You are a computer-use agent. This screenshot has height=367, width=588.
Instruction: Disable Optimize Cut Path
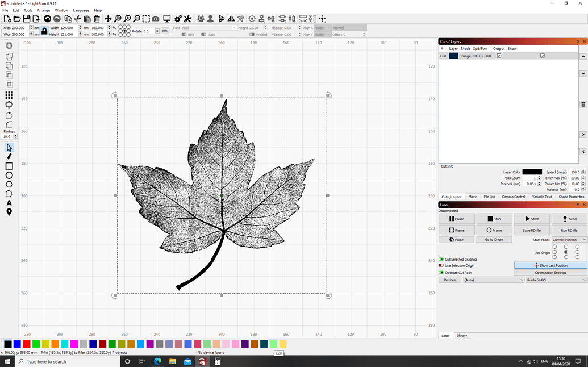(x=441, y=272)
